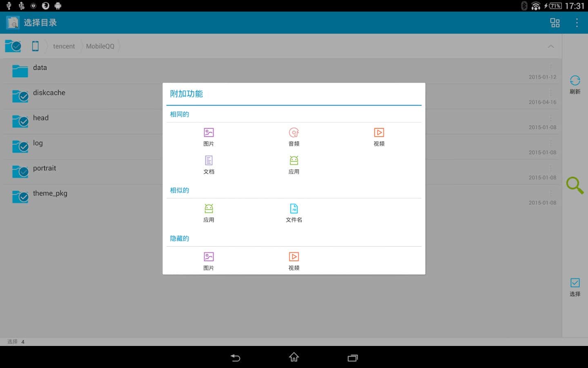
Task: Collapse the path bar with chevron
Action: point(551,47)
